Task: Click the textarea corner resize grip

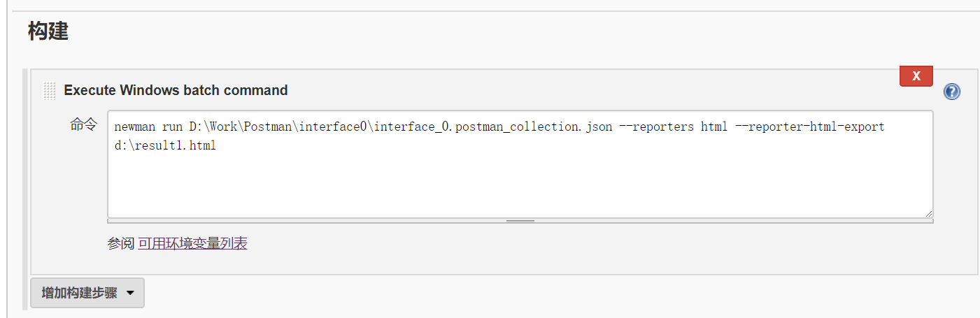Action: (928, 213)
